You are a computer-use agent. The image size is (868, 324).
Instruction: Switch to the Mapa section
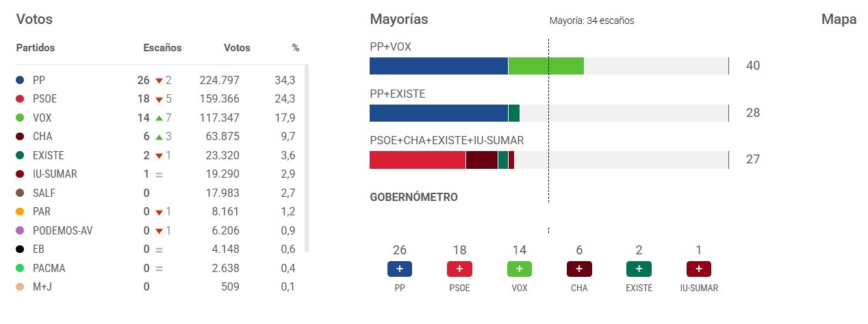(839, 20)
